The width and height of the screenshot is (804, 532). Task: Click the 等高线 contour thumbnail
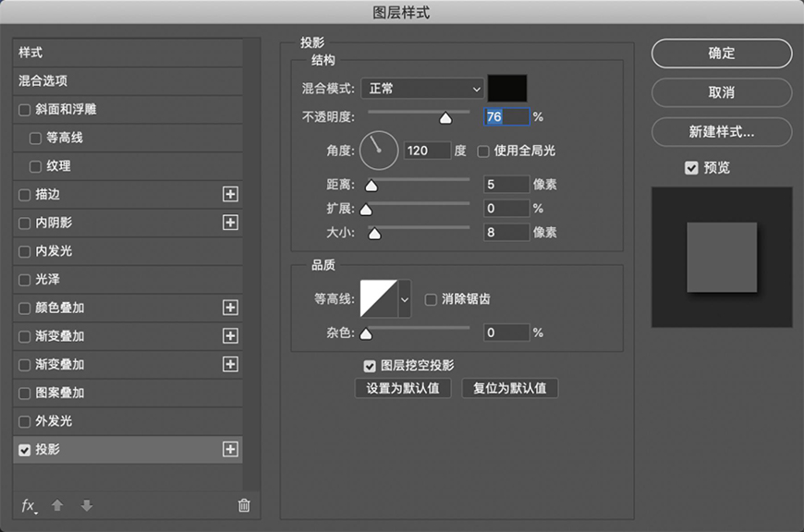[x=379, y=299]
